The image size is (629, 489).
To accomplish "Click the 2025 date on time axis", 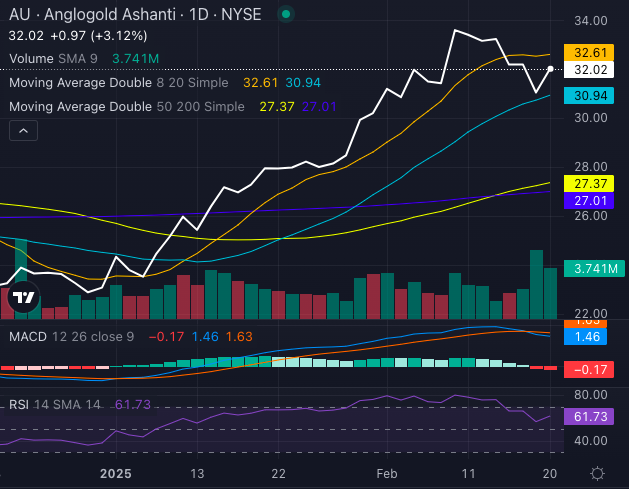I will [x=116, y=474].
